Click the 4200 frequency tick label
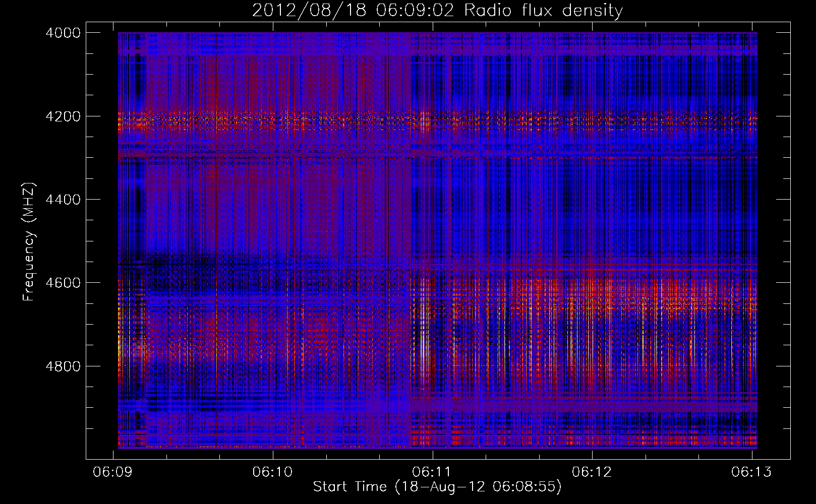Screen dimensions: 816x504 63,116
